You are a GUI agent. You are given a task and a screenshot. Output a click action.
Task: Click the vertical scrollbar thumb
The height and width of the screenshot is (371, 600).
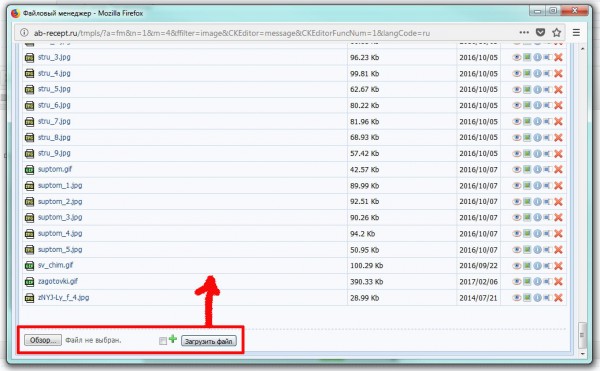[x=582, y=335]
